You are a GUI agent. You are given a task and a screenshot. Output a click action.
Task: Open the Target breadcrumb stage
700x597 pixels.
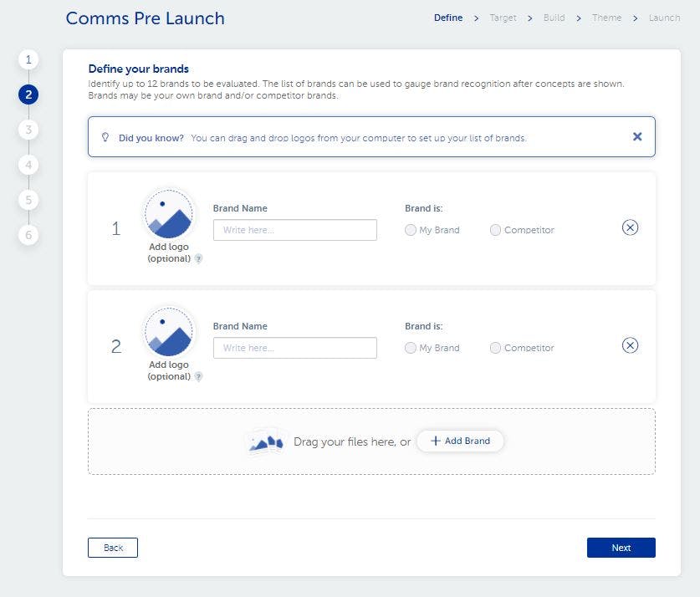(x=503, y=18)
